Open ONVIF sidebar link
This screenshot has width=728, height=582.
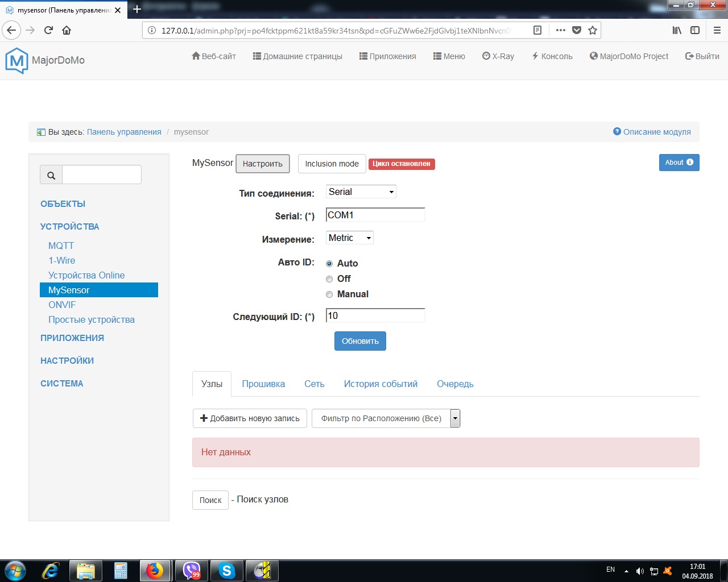[62, 305]
